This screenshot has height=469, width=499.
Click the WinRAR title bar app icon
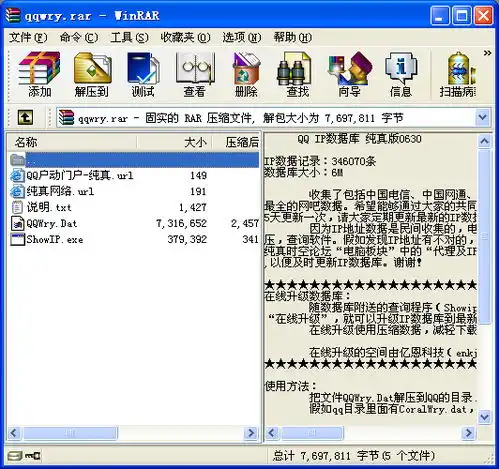click(x=13, y=15)
